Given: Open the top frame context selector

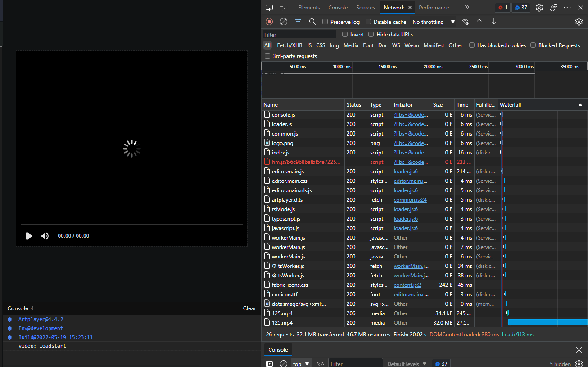Looking at the screenshot, I should click(x=299, y=363).
